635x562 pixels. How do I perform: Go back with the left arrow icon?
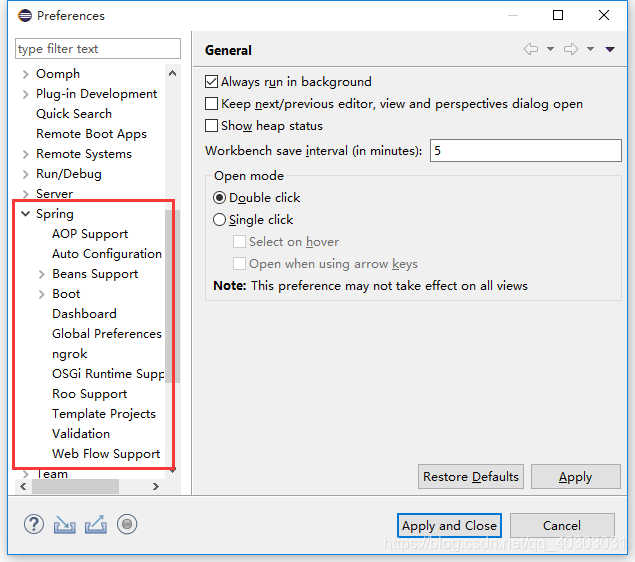[x=531, y=49]
